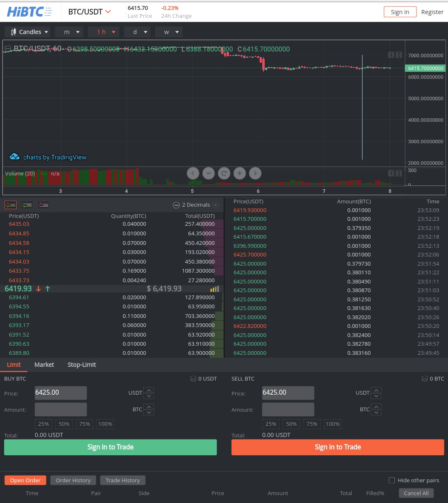The image size is (448, 503).
Task: Decrement the sell amount BTC stepper down
Action: [x=376, y=412]
